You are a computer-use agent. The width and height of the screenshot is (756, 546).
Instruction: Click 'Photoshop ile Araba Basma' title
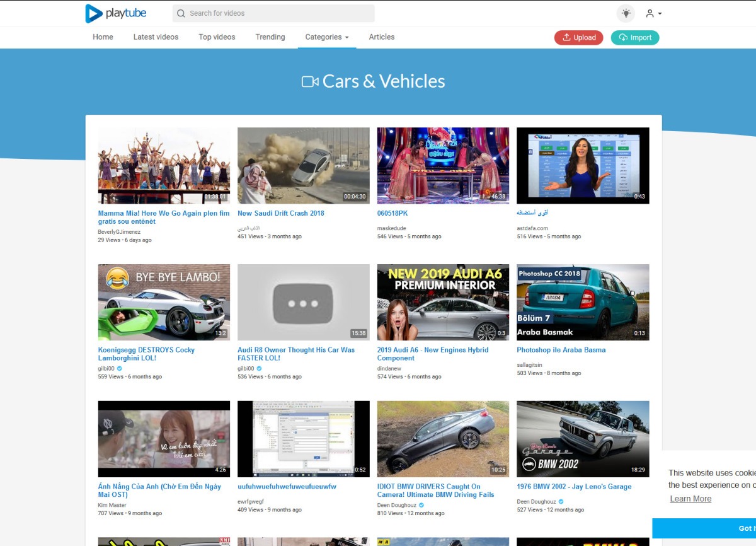(561, 350)
